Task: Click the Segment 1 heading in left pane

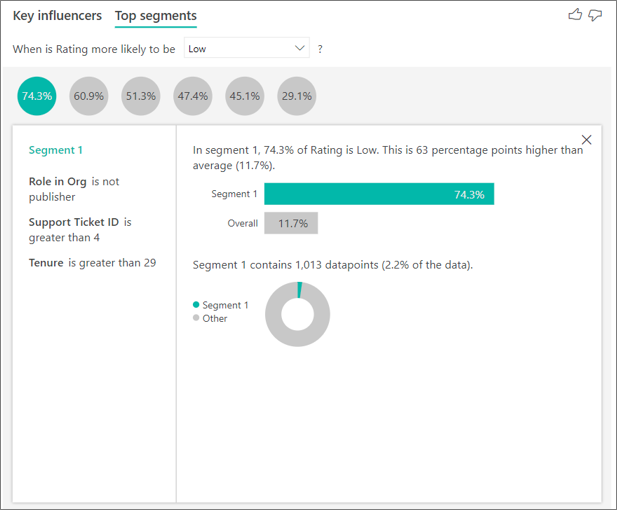Action: (x=56, y=150)
